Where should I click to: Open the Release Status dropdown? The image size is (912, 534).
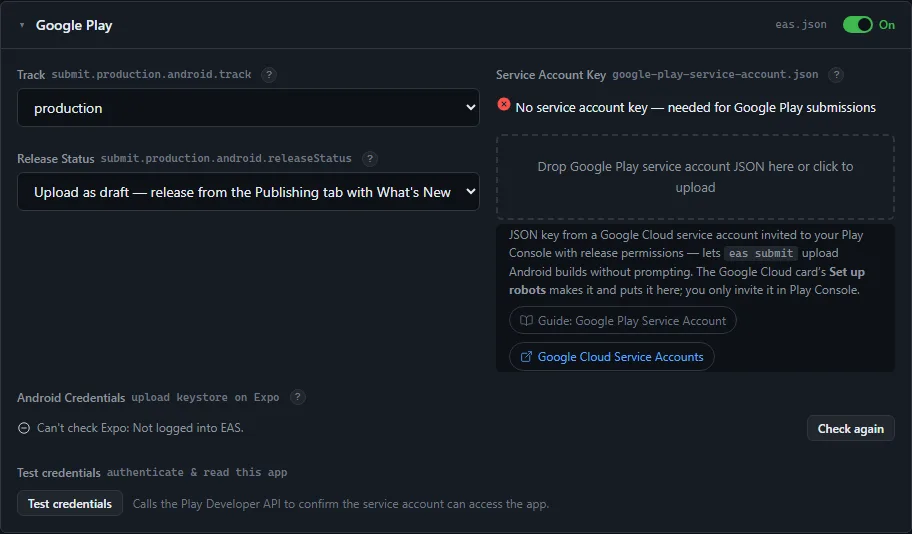pos(248,191)
